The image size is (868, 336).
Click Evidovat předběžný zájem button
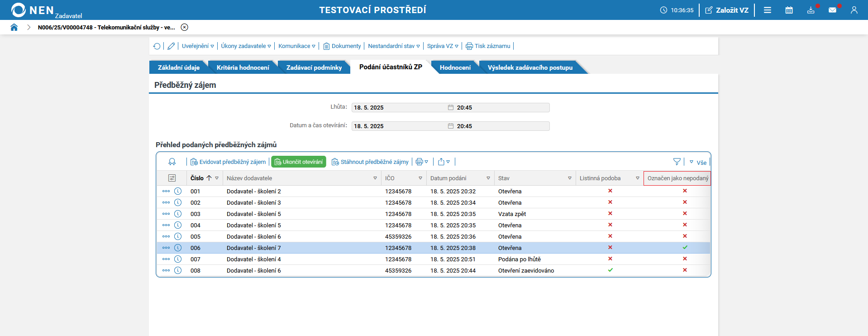click(228, 162)
